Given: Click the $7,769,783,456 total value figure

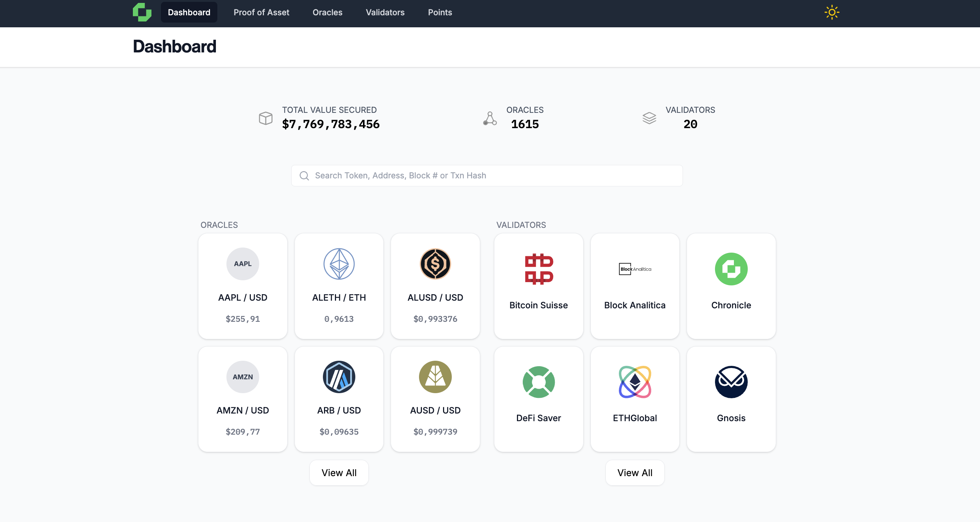Looking at the screenshot, I should (x=330, y=124).
